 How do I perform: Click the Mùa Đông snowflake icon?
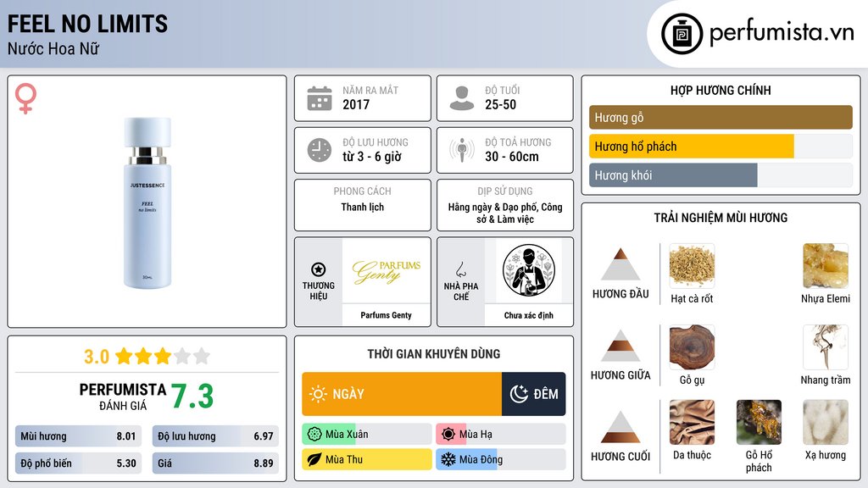coord(448,459)
